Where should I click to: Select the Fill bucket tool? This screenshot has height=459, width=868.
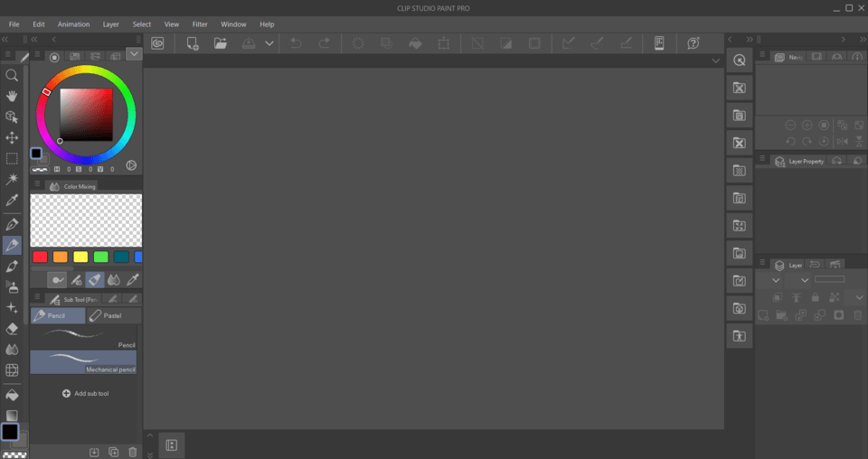tap(12, 395)
